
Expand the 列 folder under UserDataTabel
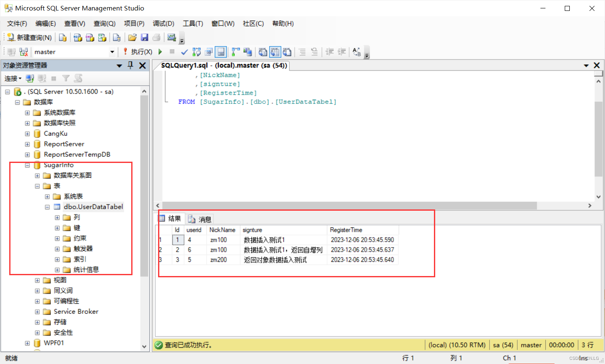[57, 217]
